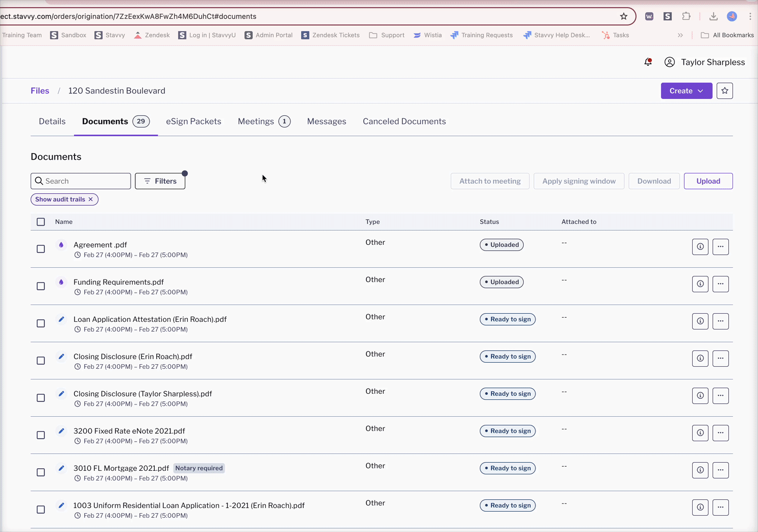The image size is (758, 532).
Task: Switch to the Details tab
Action: (52, 121)
